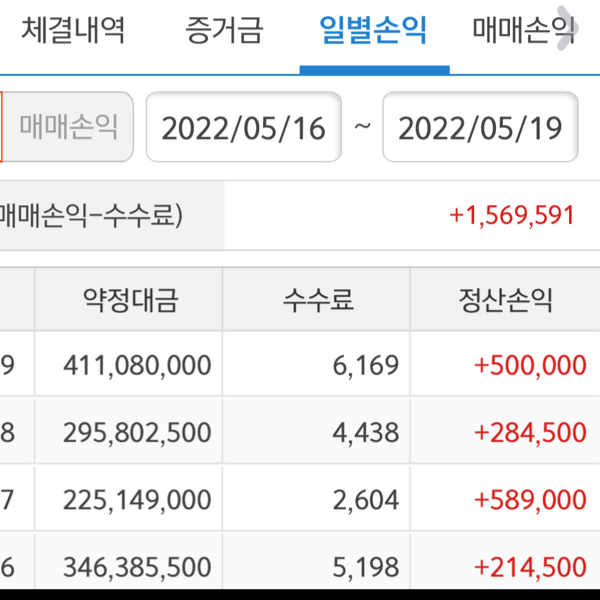The image size is (600, 600).
Task: Click the +284,500 settlement profit entry
Action: click(530, 432)
